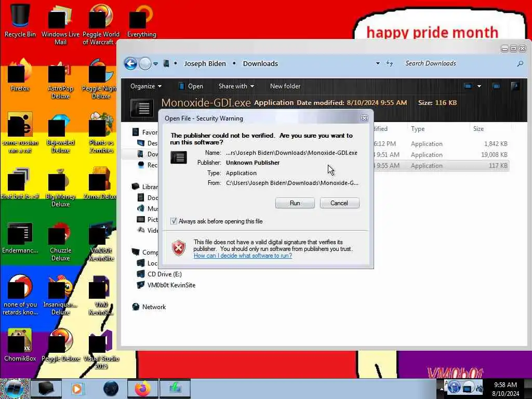Select the Endermanc... desktop icon

(x=20, y=237)
